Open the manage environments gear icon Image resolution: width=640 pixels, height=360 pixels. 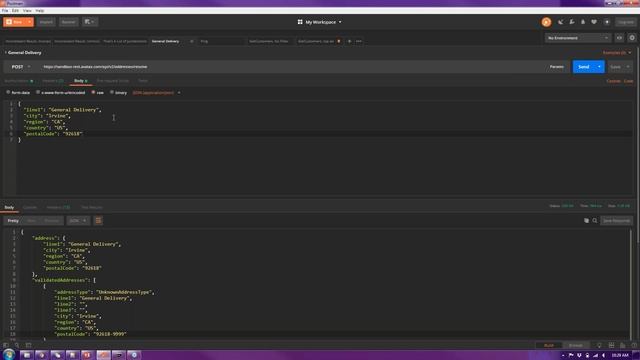632,38
